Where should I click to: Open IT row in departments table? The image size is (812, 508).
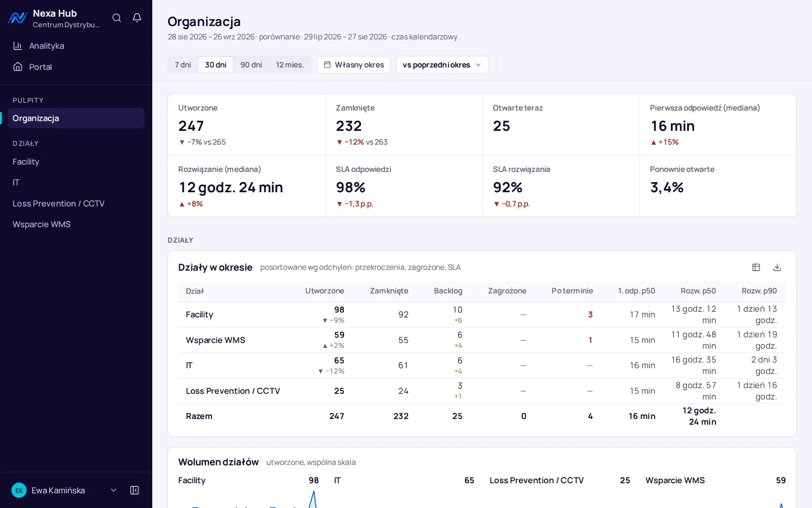(482, 365)
